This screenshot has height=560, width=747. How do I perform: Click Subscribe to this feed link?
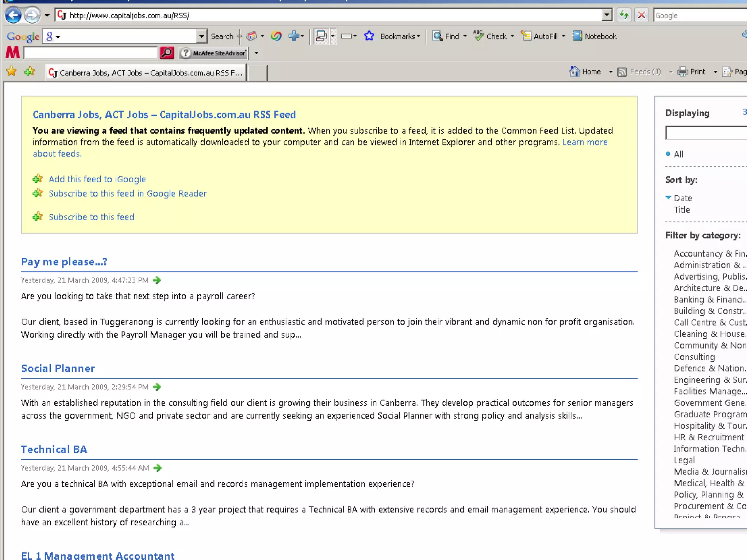pos(92,217)
